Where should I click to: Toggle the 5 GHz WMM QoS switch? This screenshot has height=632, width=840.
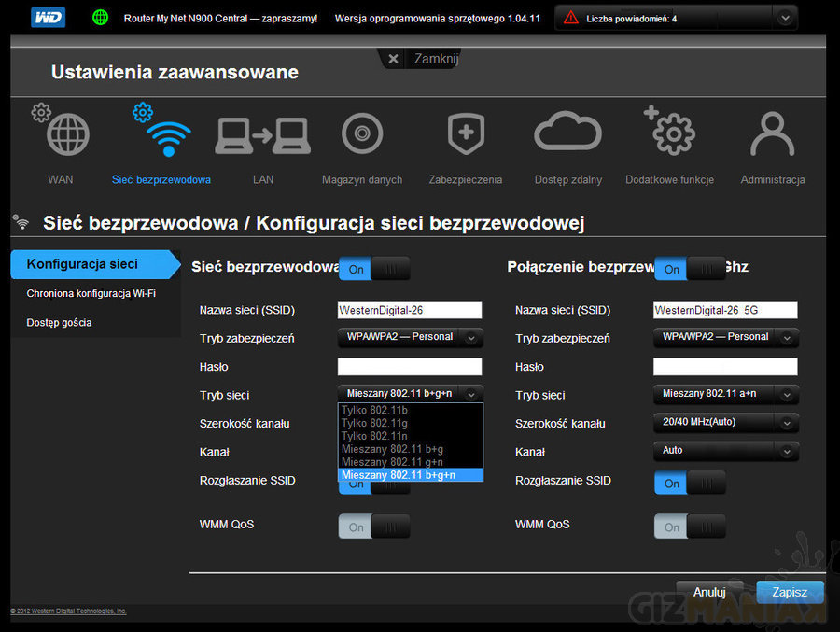[690, 527]
